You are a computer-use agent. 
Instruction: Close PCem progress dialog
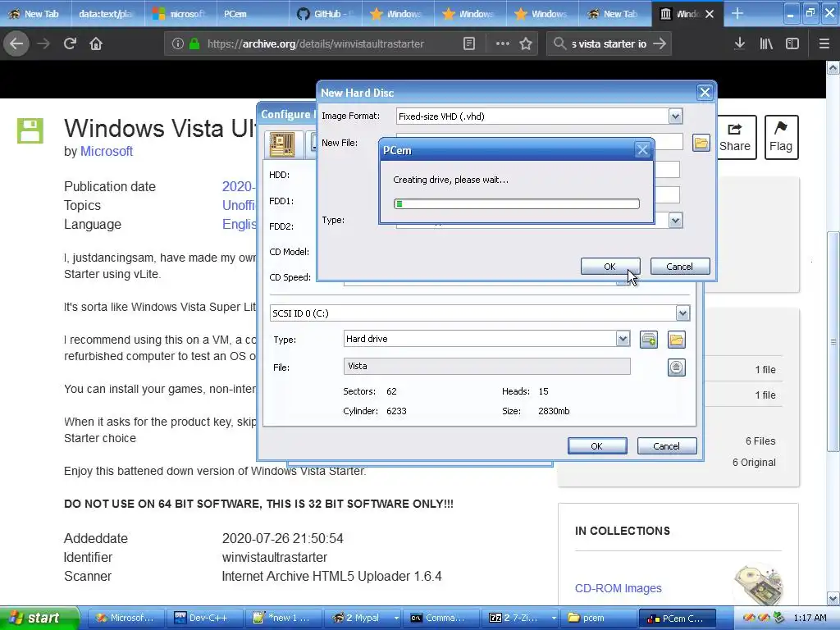click(642, 150)
